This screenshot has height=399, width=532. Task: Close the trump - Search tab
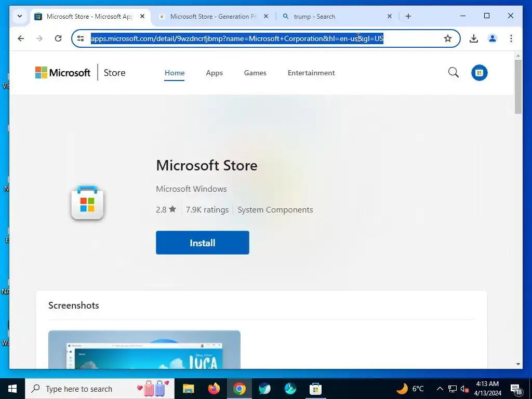click(x=390, y=16)
